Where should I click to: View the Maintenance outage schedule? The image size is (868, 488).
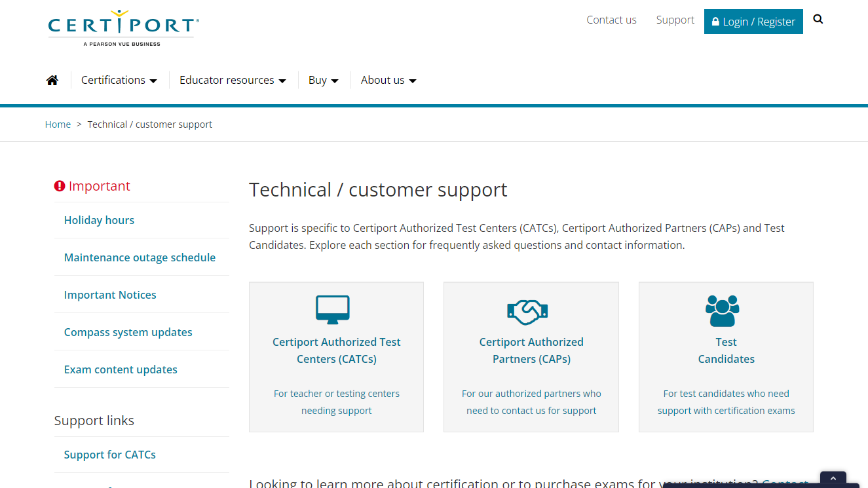(x=140, y=257)
